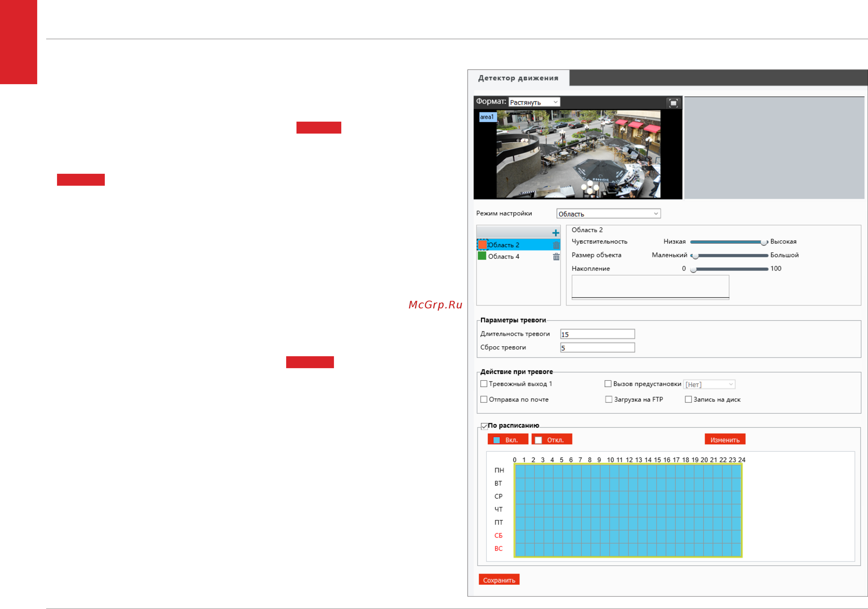
Task: Click the ПТ row label in schedule
Action: pos(499,522)
